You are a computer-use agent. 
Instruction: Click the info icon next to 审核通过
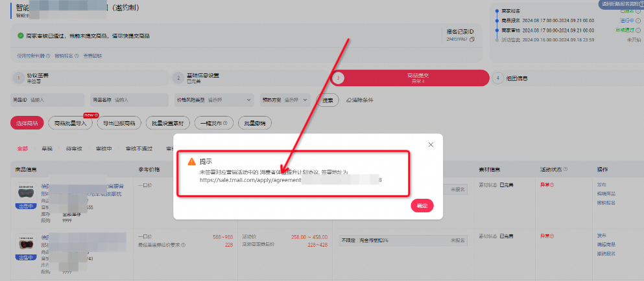coord(638,30)
